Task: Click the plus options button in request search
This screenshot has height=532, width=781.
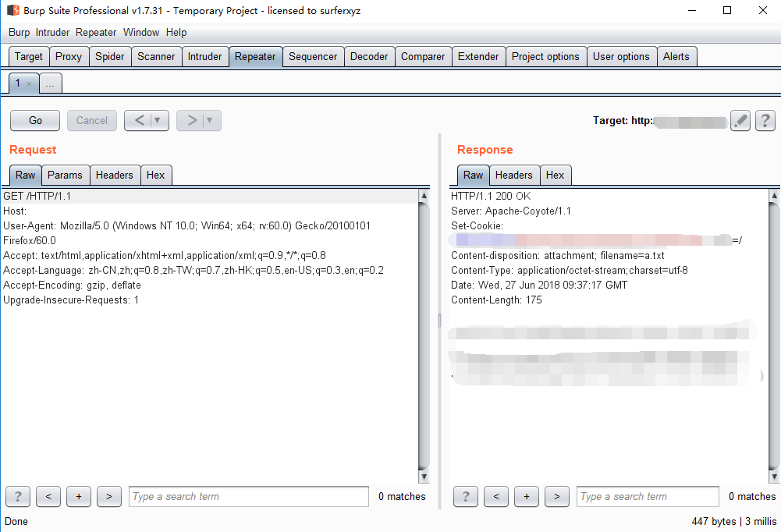Action: click(x=79, y=497)
